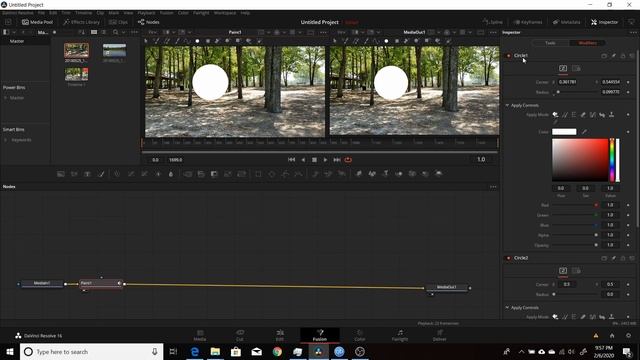
Task: Select the MediaIn1 node
Action: pos(42,283)
